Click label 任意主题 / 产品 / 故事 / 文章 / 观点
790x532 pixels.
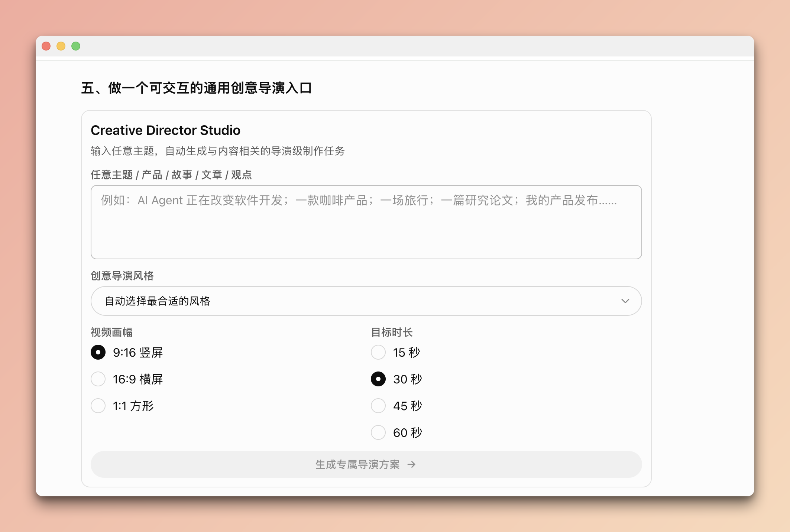pyautogui.click(x=171, y=175)
